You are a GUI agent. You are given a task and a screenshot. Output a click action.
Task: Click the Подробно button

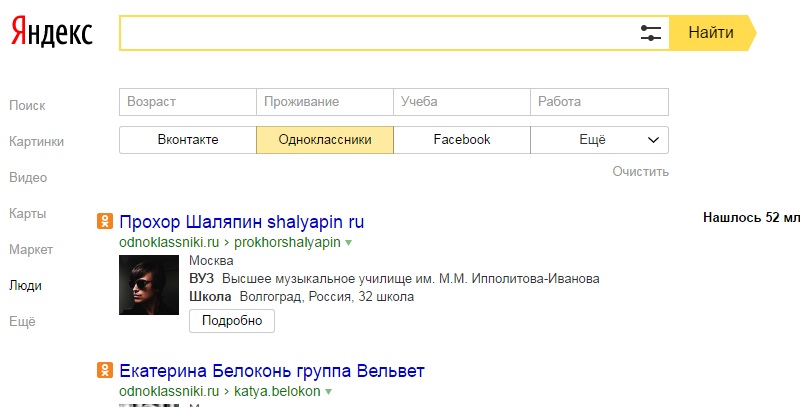pyautogui.click(x=232, y=321)
